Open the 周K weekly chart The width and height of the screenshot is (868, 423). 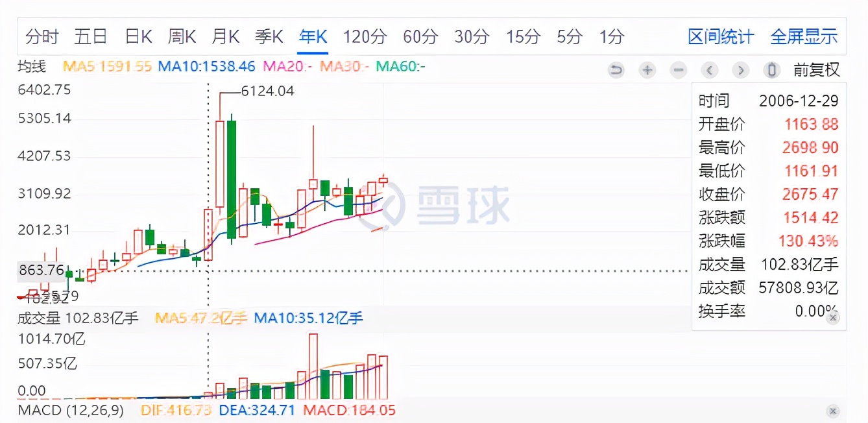point(182,37)
